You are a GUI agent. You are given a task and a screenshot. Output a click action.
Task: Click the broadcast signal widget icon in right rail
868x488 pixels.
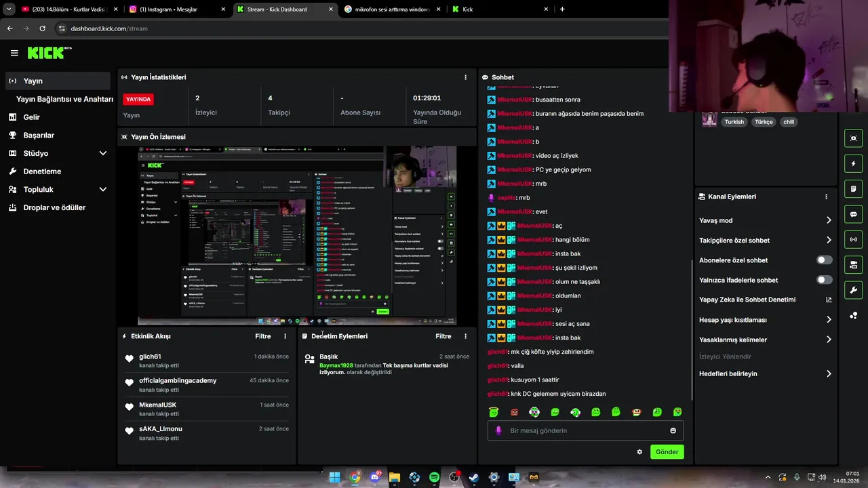[x=853, y=239]
